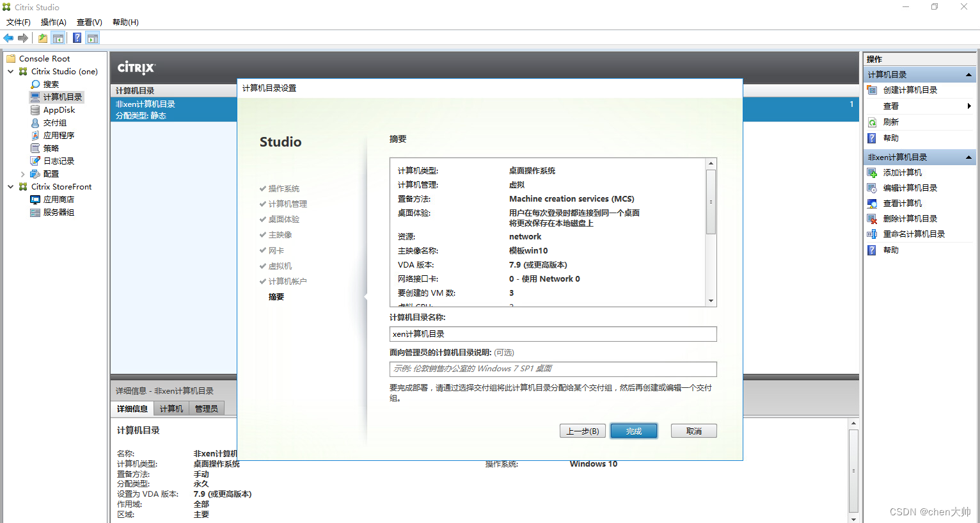Open 策略 node in the tree

click(51, 149)
